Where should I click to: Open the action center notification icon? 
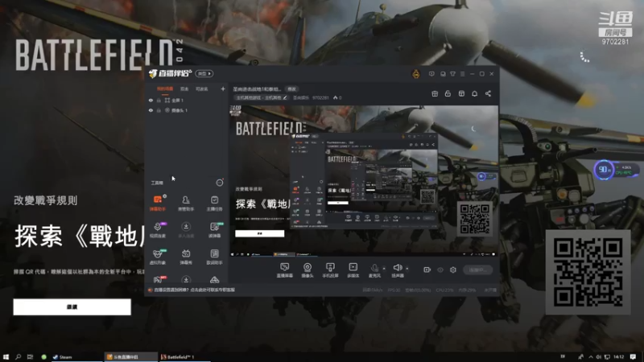pyautogui.click(x=633, y=357)
